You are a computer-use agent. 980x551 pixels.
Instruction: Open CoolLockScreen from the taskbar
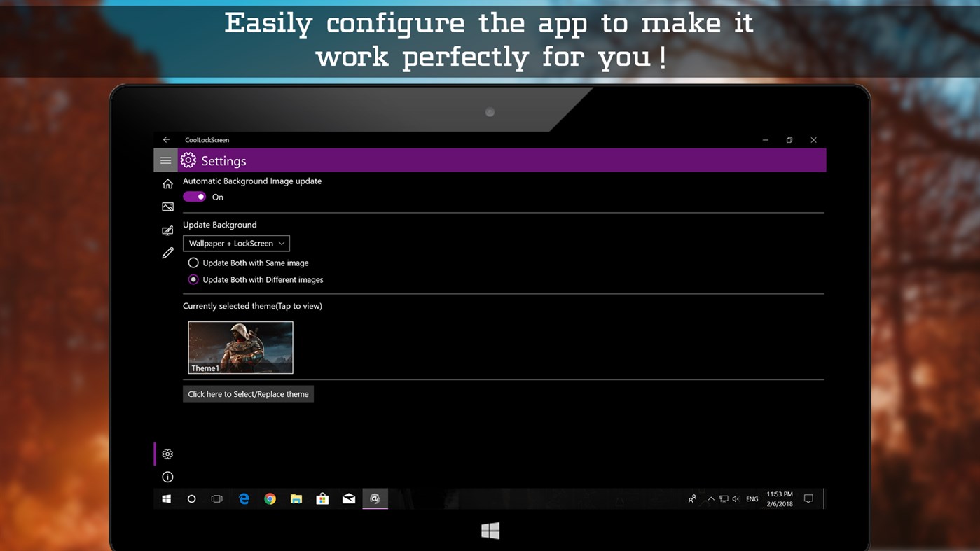(374, 498)
